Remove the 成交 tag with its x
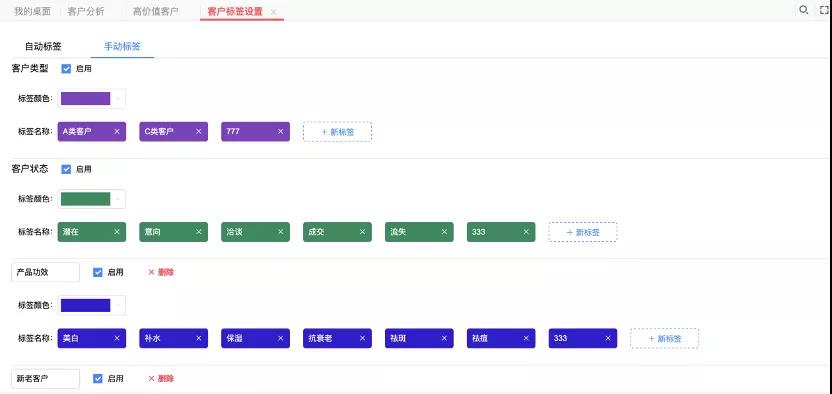This screenshot has width=832, height=394. pos(362,232)
